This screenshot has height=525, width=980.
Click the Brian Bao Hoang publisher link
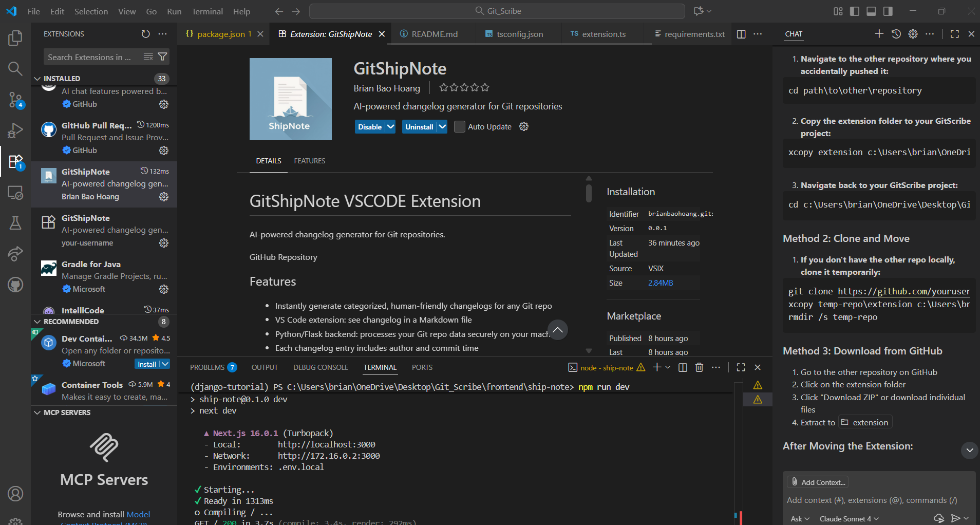point(387,88)
